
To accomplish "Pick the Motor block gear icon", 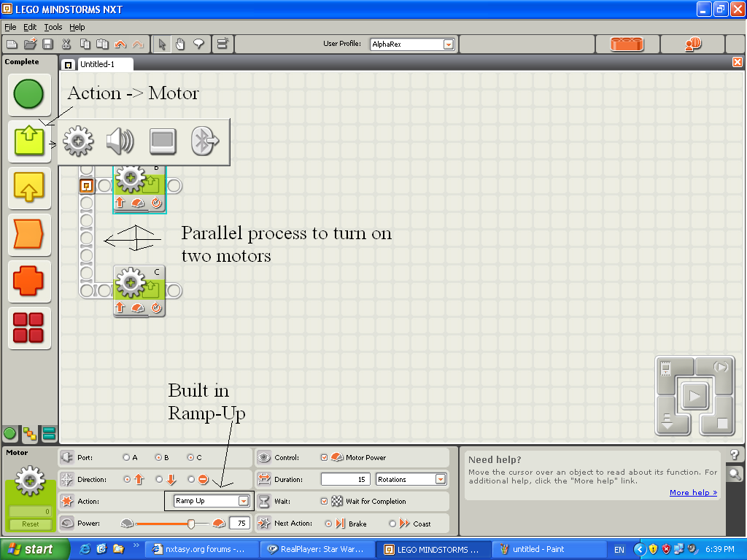I will 78,141.
